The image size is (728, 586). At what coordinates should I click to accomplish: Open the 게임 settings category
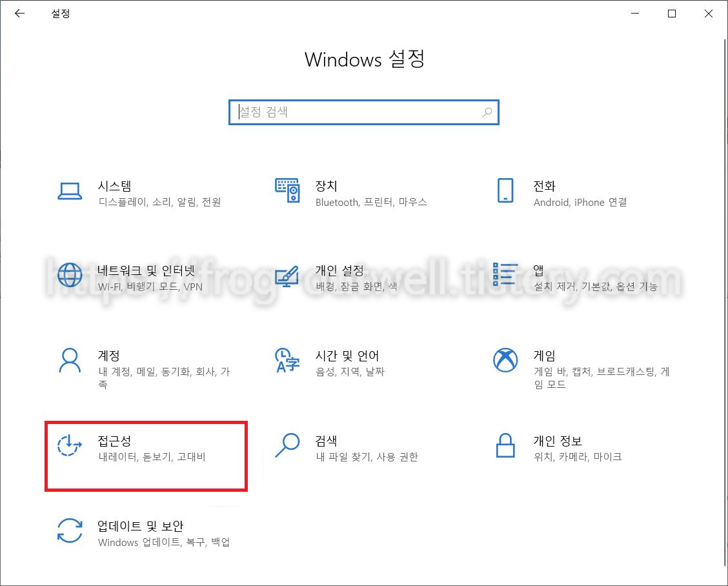(x=544, y=356)
